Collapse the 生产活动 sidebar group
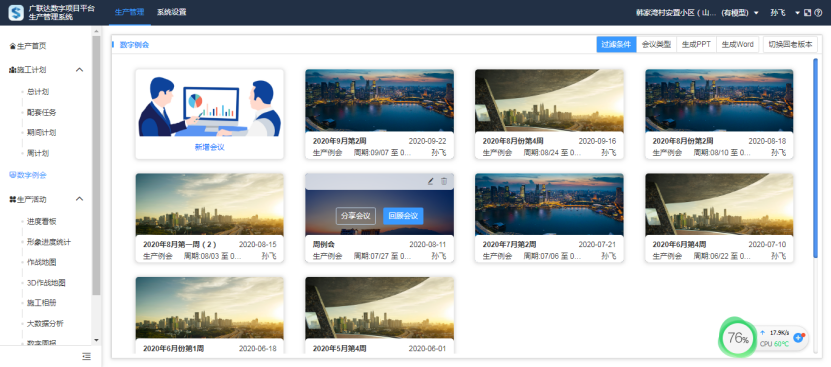831x367 pixels. 79,199
